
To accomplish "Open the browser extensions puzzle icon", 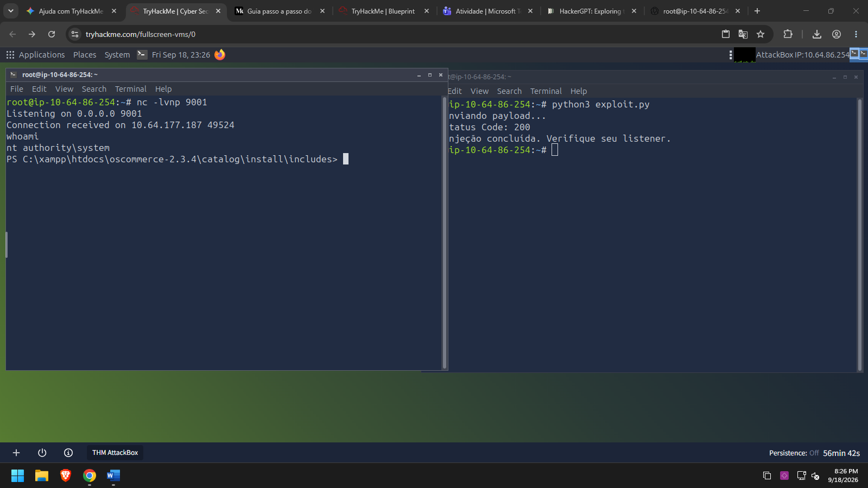I will click(x=788, y=34).
